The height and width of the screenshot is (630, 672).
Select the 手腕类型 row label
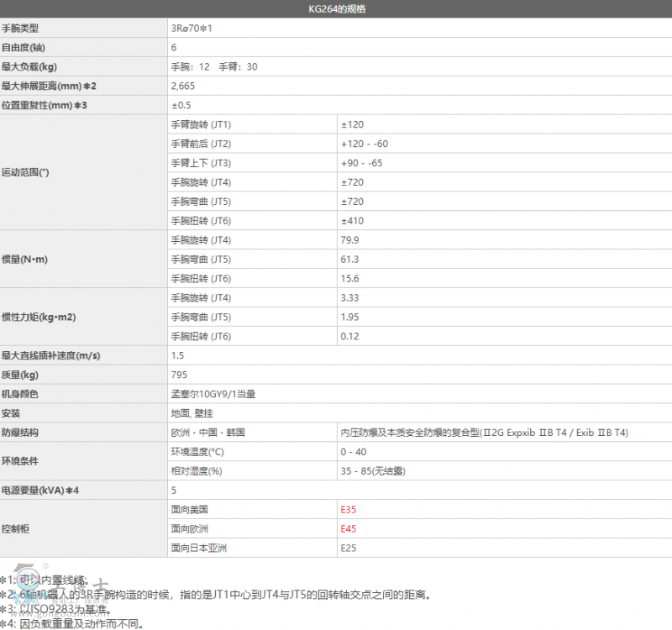[x=20, y=29]
